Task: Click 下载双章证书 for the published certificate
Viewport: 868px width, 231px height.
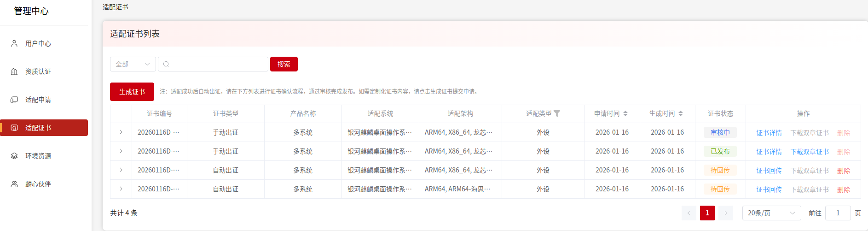Action: coord(809,152)
